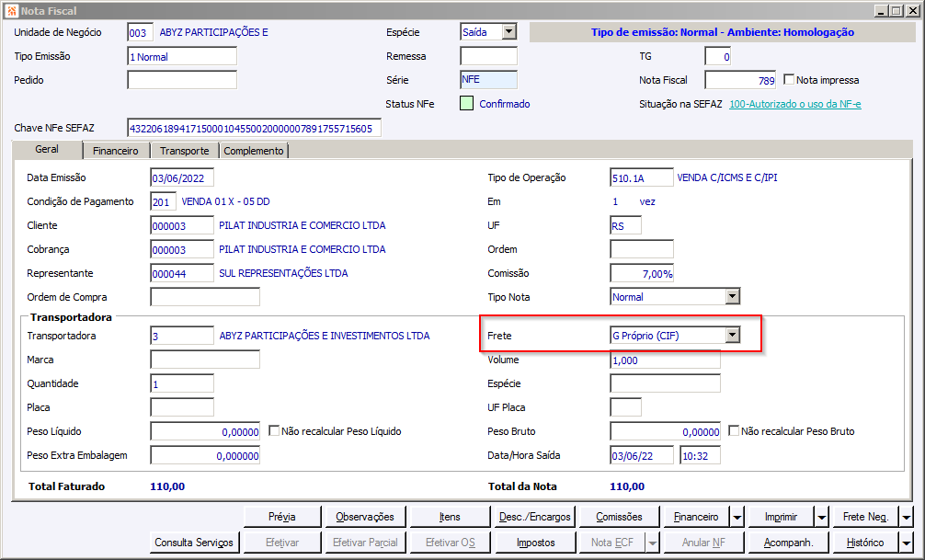Click the Consulta Serviços button
This screenshot has width=925, height=560.
(194, 543)
